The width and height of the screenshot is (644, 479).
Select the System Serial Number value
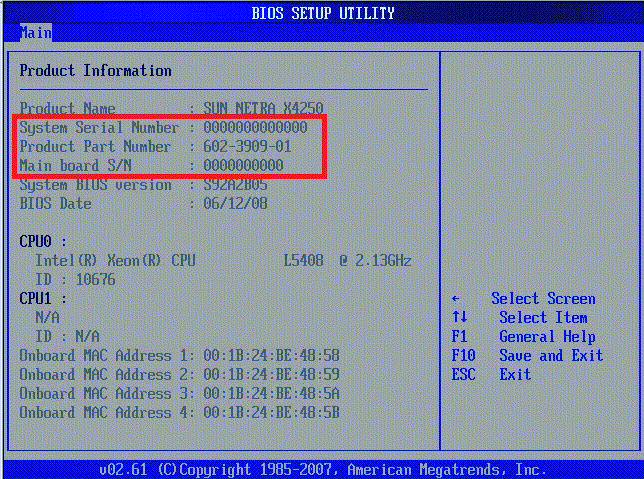[x=262, y=128]
